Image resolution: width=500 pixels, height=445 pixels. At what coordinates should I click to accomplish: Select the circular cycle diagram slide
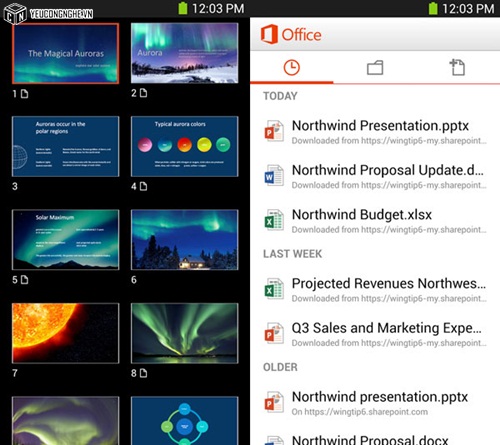(x=185, y=421)
